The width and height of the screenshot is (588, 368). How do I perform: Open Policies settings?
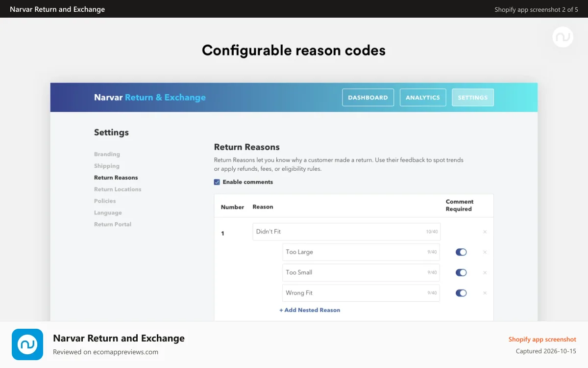[x=105, y=201]
